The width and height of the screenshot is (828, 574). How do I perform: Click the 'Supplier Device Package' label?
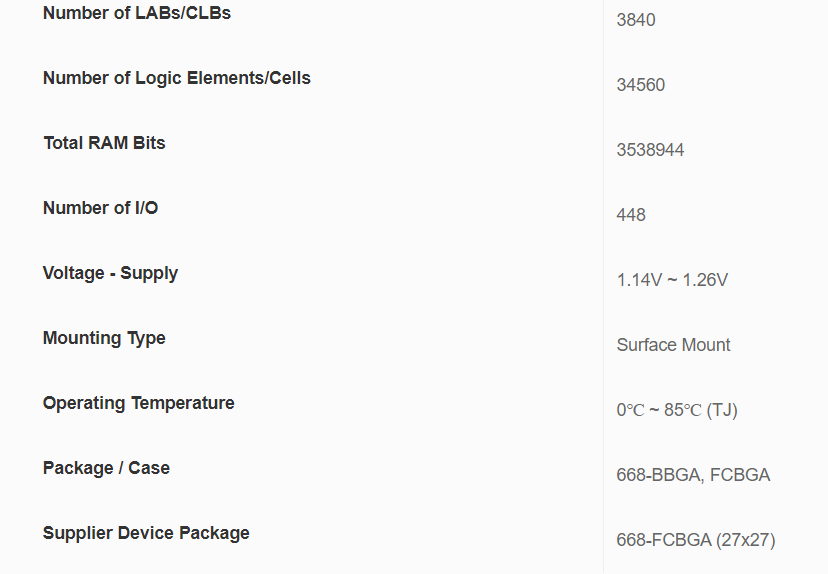click(146, 533)
